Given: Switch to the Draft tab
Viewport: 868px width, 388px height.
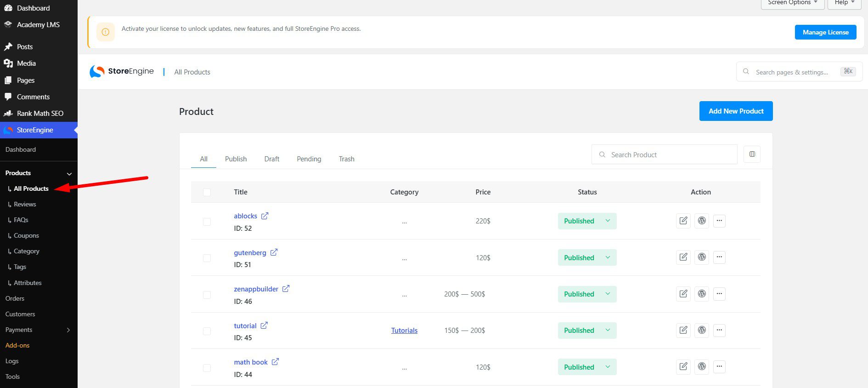Looking at the screenshot, I should [x=272, y=159].
